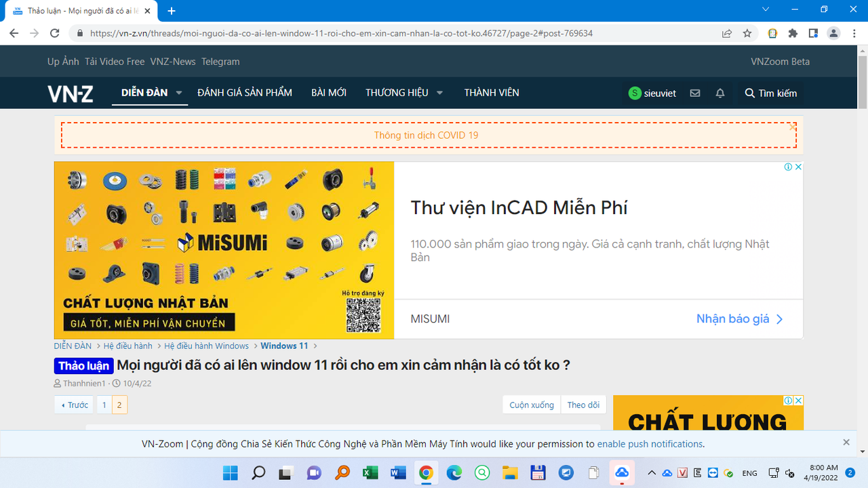
Task: Go to Hệ điều hành Windows breadcrumb
Action: (206, 346)
